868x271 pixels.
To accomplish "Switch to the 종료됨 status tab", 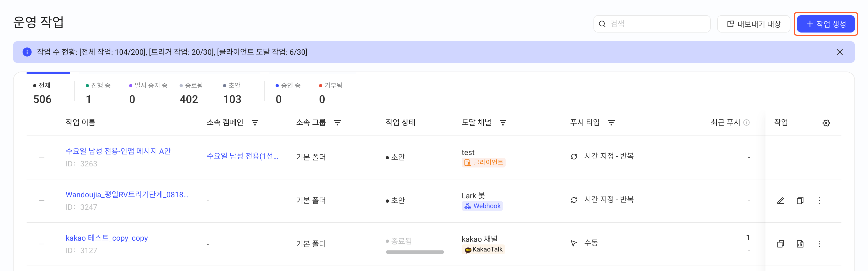I will 191,93.
